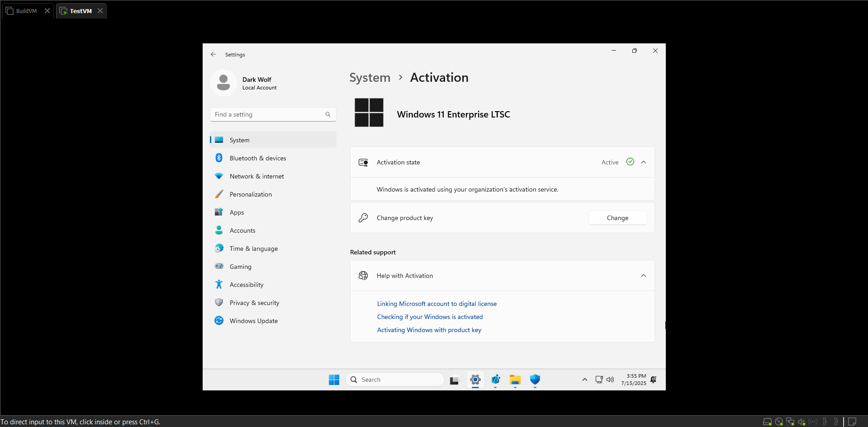Click the Windows Update sync icon
This screenshot has height=427, width=868.
[x=219, y=320]
